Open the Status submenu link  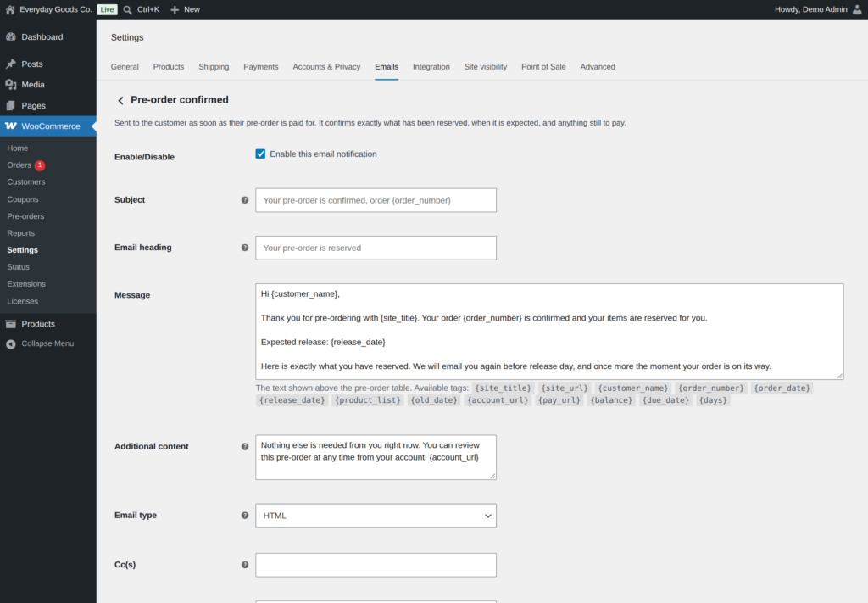19,267
